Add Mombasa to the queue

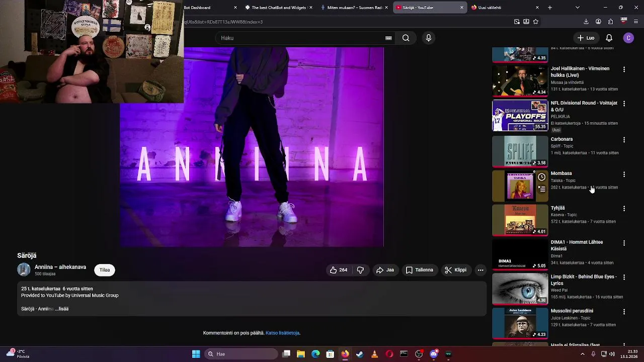pyautogui.click(x=541, y=189)
